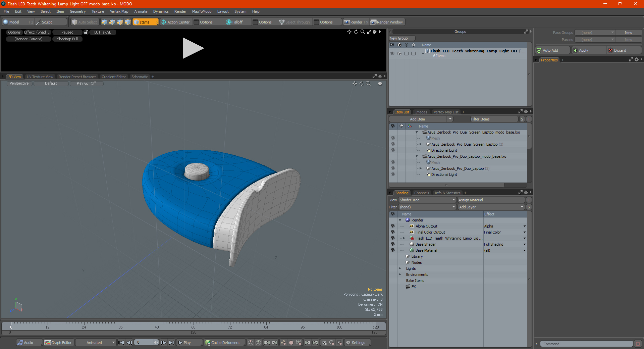This screenshot has width=644, height=349.
Task: Open the Animated keying mode dropdown
Action: pyautogui.click(x=96, y=343)
